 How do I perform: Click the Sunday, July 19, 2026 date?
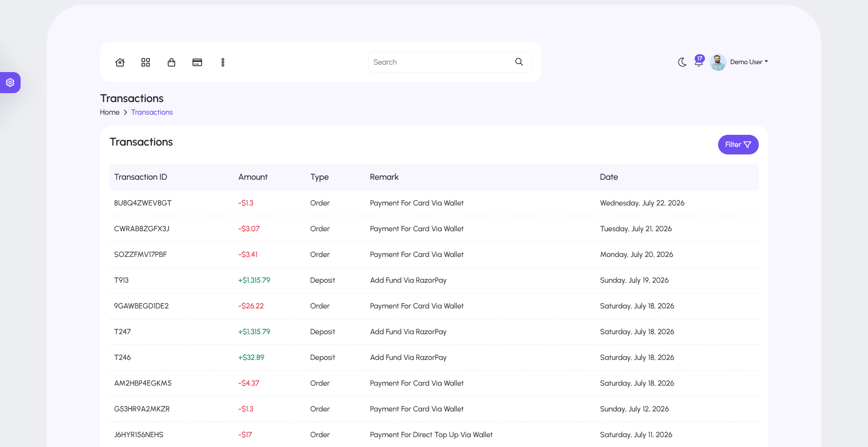tap(634, 280)
